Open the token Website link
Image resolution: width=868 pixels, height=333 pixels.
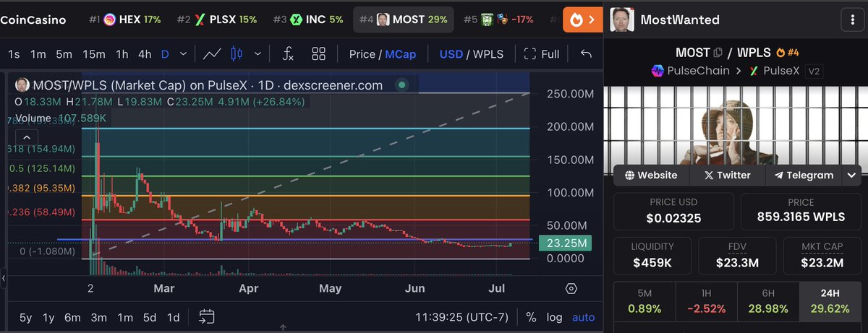[651, 175]
